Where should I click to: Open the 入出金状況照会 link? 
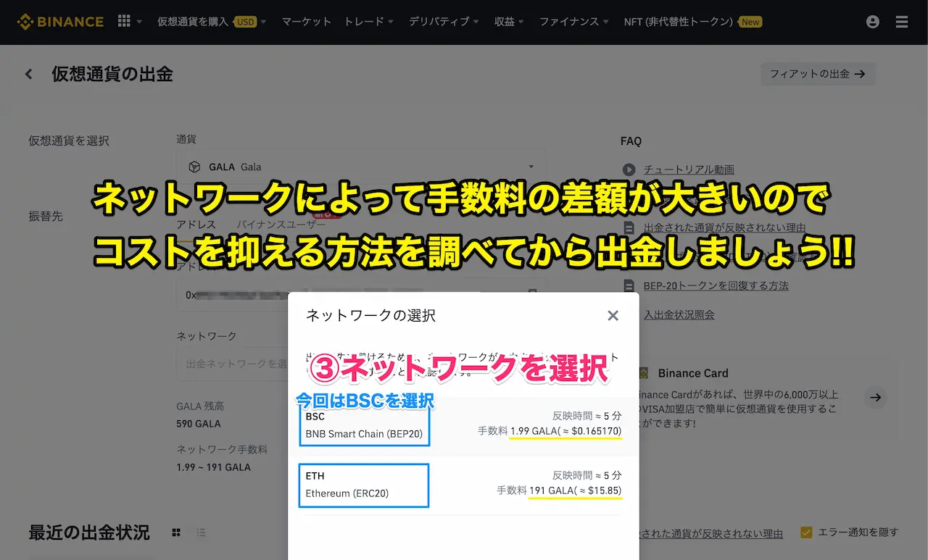679,314
